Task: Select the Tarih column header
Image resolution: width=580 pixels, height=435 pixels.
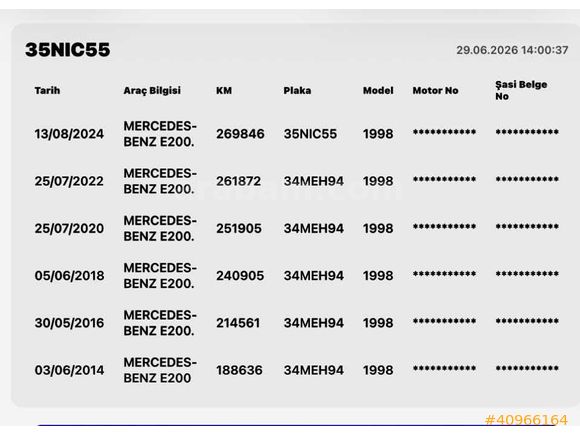Action: (47, 91)
